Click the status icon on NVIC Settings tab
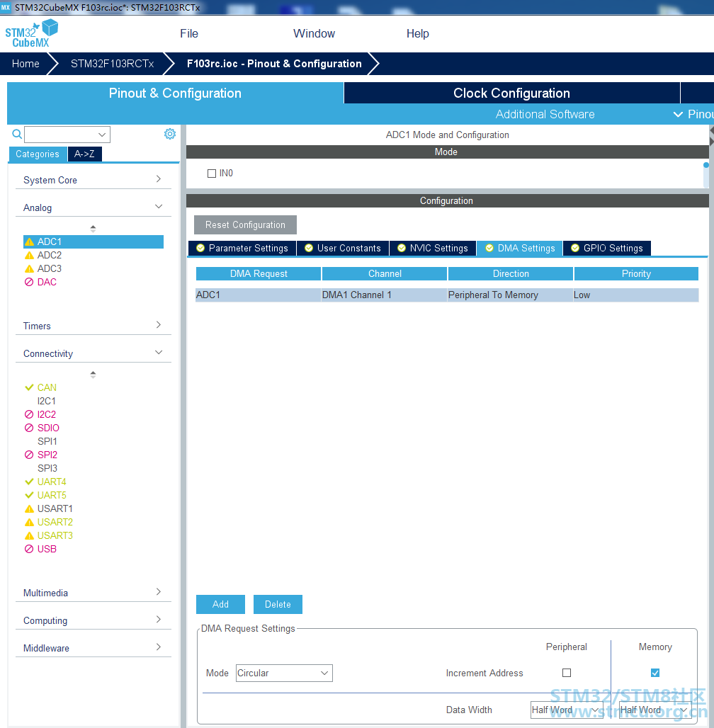Screen dimensions: 714x728 402,248
